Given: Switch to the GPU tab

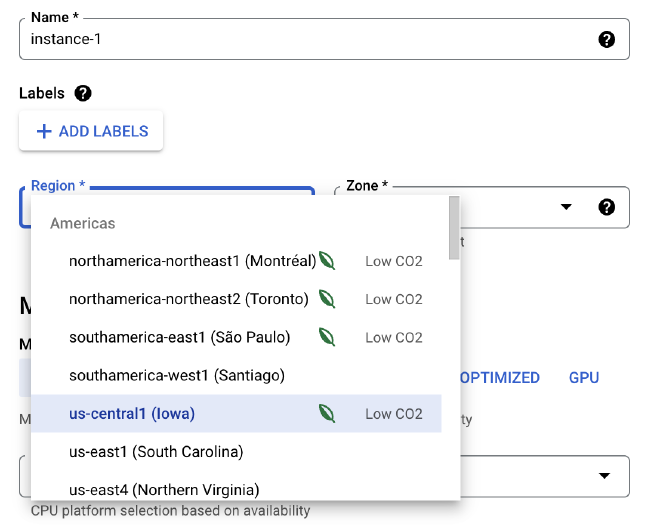Looking at the screenshot, I should pyautogui.click(x=584, y=378).
